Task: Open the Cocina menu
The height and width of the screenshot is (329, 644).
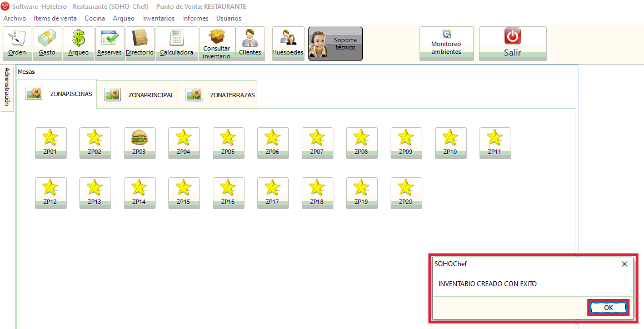Action: coord(94,18)
